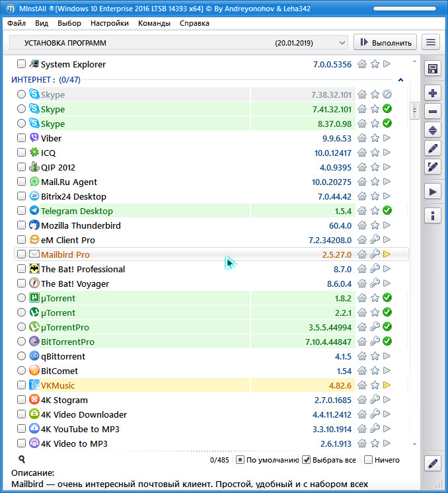This screenshot has height=493, width=448.
Task: Open the Настройки menu
Action: [x=110, y=23]
